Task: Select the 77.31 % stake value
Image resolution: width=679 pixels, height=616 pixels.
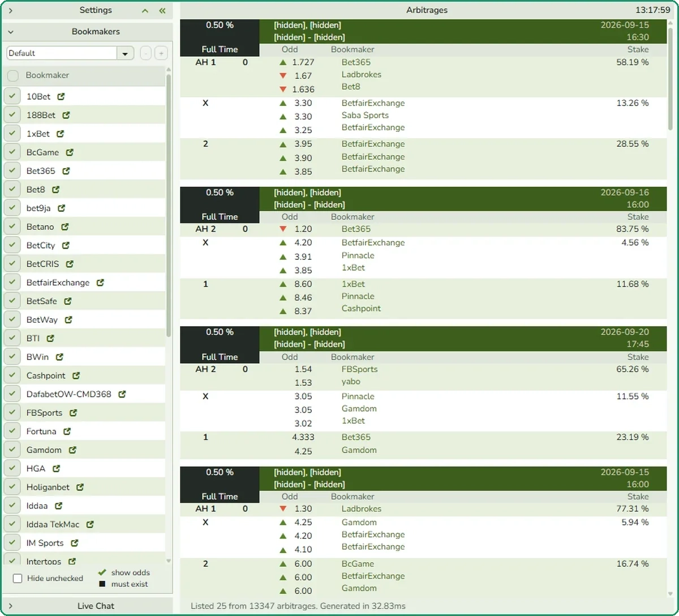Action: [x=633, y=508]
